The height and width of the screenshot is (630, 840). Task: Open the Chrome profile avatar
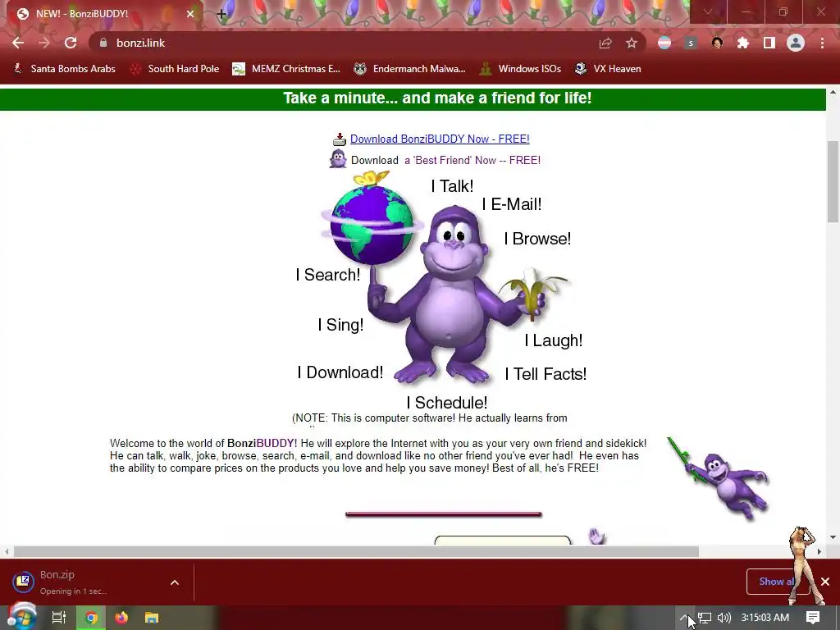point(796,43)
